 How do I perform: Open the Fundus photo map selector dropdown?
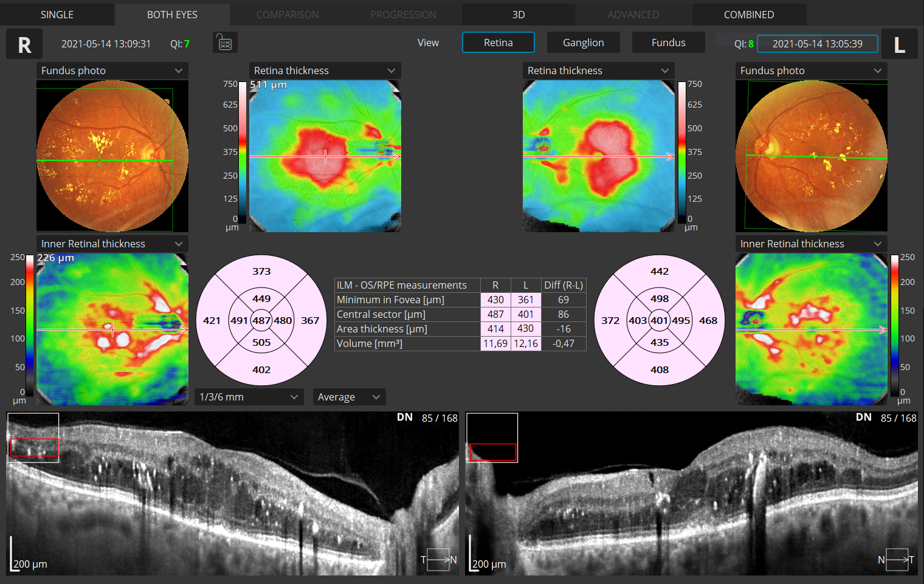tap(112, 70)
